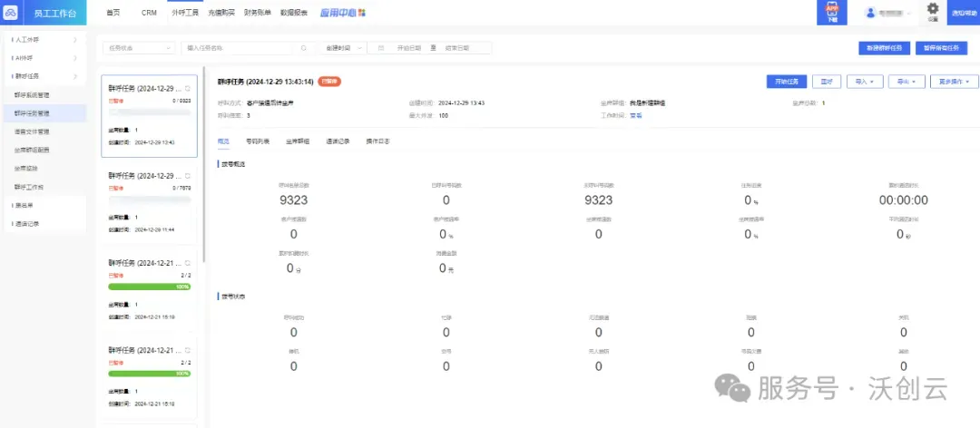Open the 导出 dropdown button
Viewport: 980px width, 428px height.
[906, 82]
